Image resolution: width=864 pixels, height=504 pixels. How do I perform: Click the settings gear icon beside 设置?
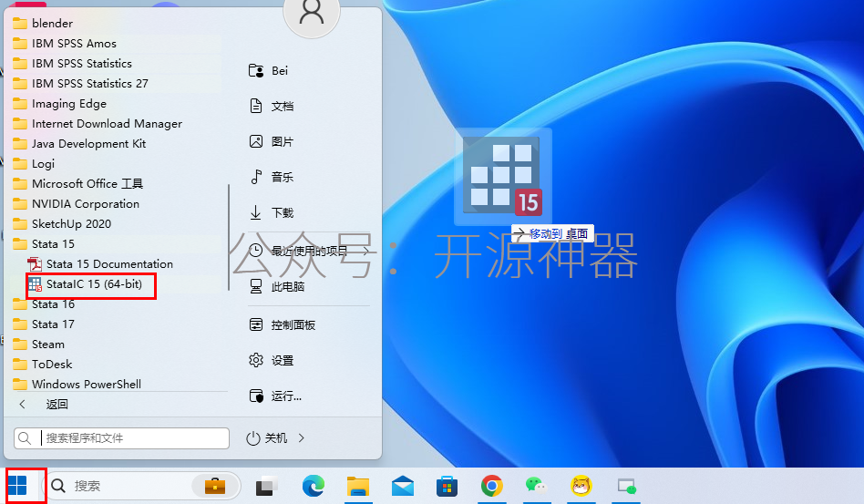(256, 361)
